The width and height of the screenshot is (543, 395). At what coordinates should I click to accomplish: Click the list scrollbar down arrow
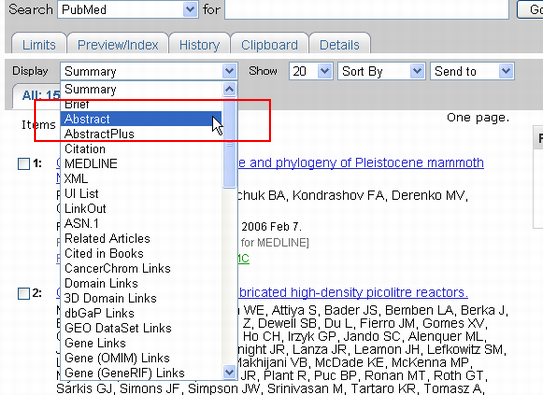(x=229, y=372)
